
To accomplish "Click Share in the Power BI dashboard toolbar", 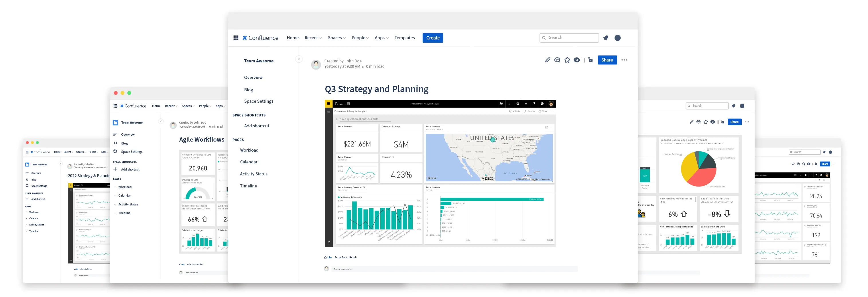I will coord(542,111).
